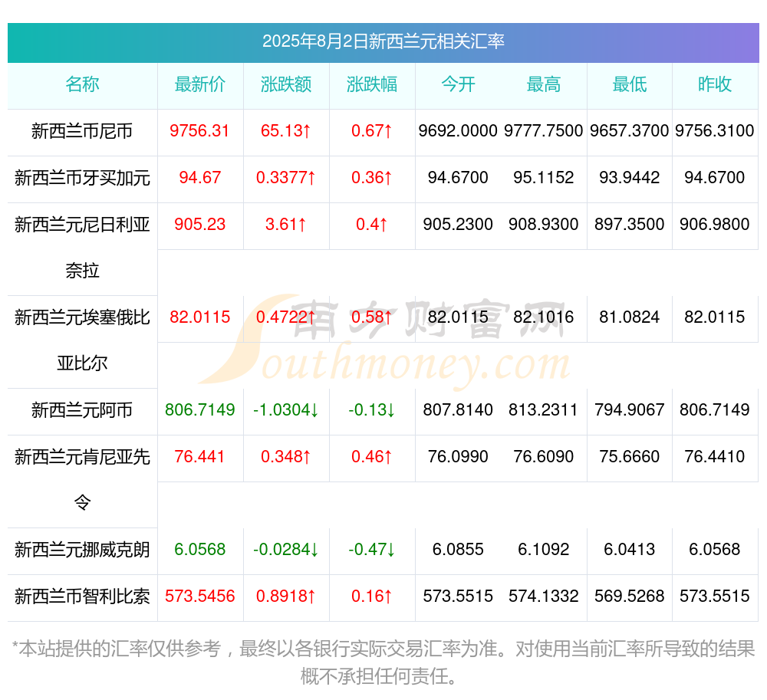Select the change value 0.8918↑
767x700 pixels.
tap(285, 596)
